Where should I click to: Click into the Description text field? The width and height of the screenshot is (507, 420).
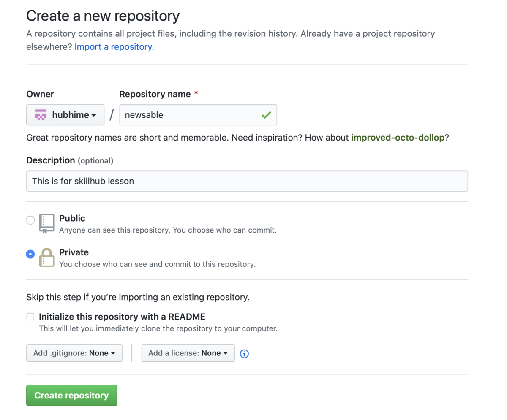pos(247,181)
